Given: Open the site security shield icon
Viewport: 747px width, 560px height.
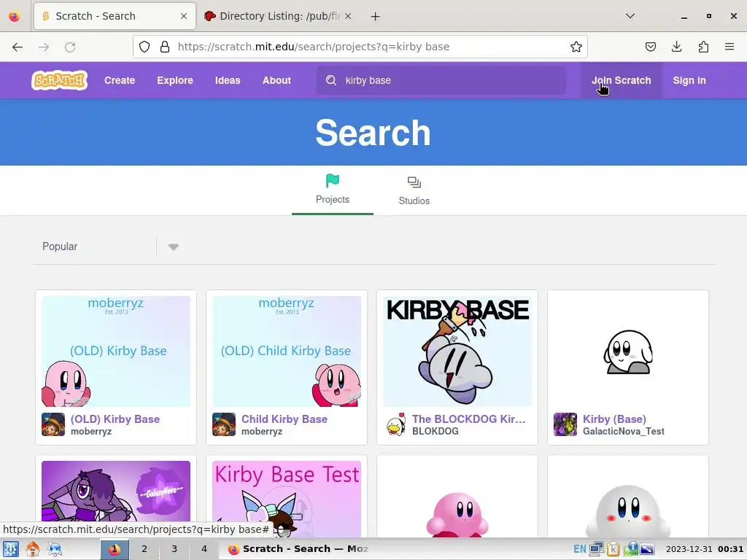Looking at the screenshot, I should pos(144,47).
